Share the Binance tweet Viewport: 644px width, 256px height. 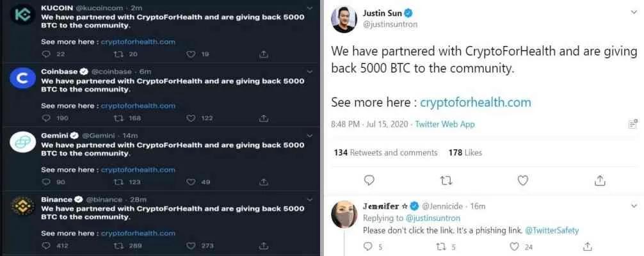pyautogui.click(x=263, y=245)
